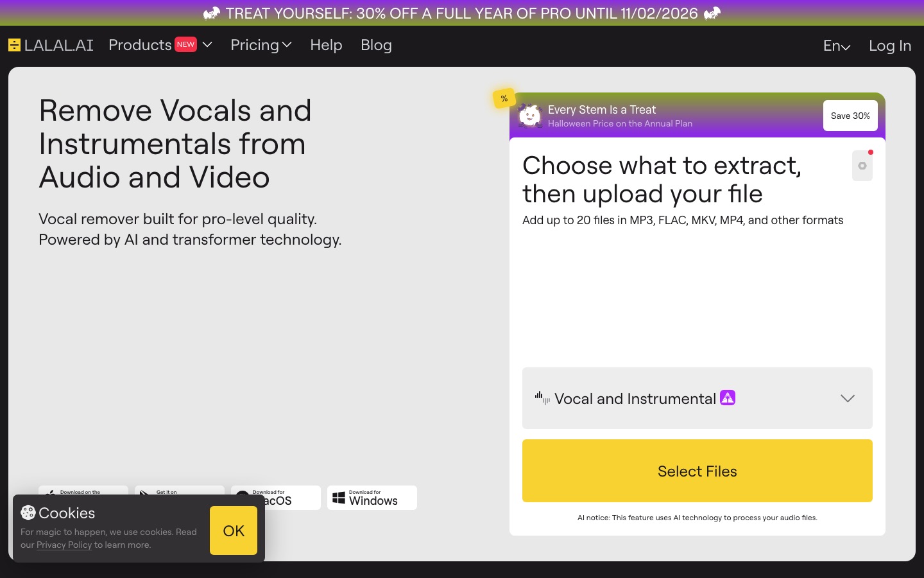Open settings gear with red dot
The width and height of the screenshot is (924, 578).
pos(862,166)
